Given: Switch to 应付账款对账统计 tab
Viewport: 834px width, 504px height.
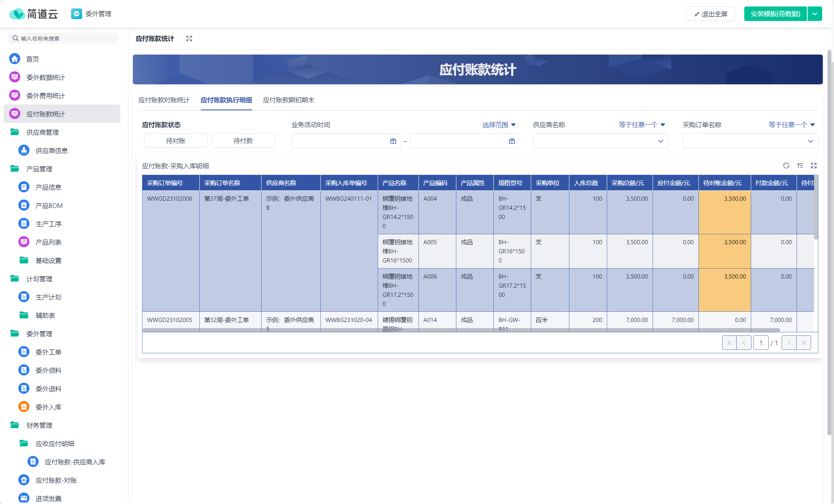Looking at the screenshot, I should (164, 100).
